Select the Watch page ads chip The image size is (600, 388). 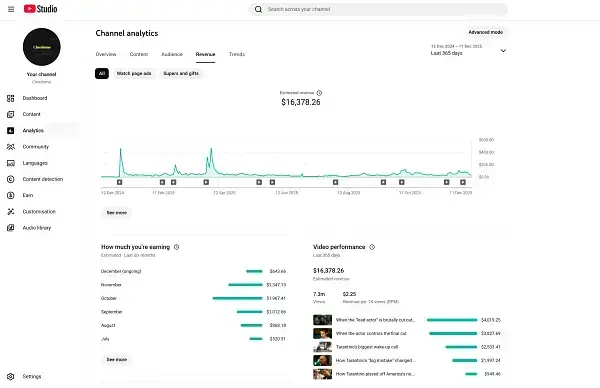point(134,73)
